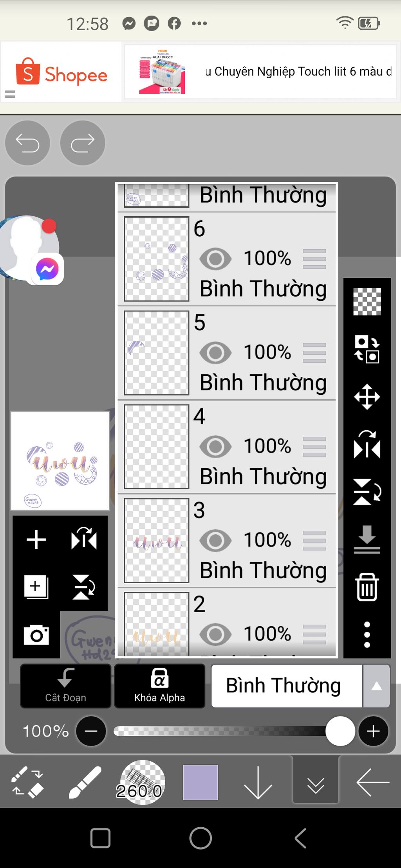Open the lavender color swatch
401x868 pixels.
[x=200, y=782]
